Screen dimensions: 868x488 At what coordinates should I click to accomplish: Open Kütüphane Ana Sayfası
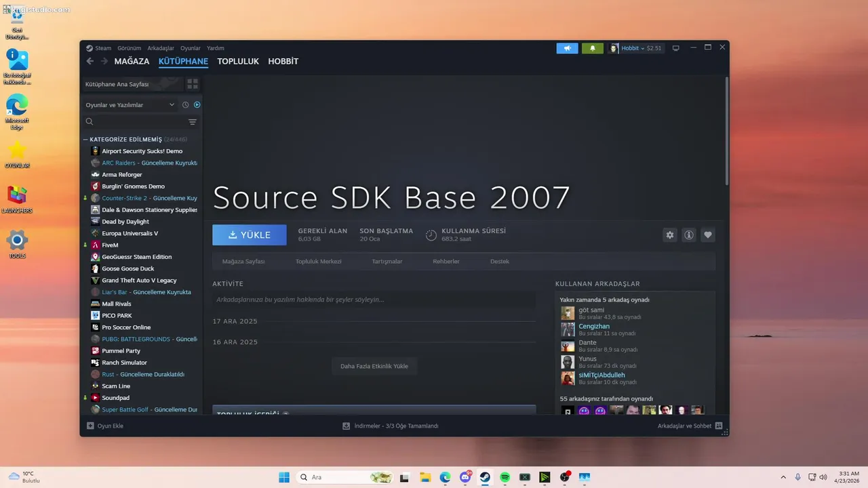point(132,84)
